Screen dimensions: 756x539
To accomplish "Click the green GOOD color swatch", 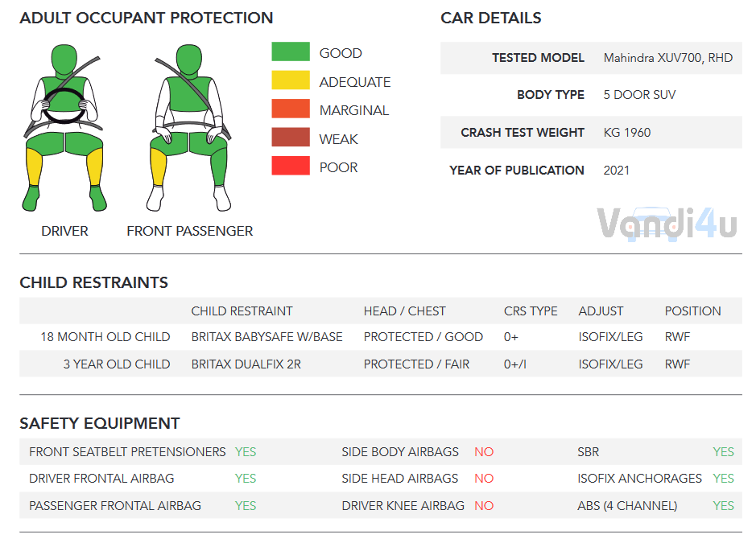I will coord(291,51).
